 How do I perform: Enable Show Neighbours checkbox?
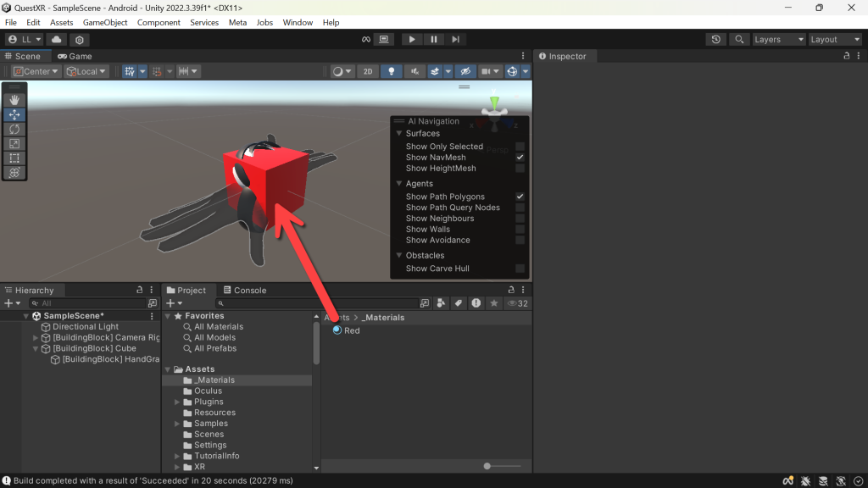(520, 219)
